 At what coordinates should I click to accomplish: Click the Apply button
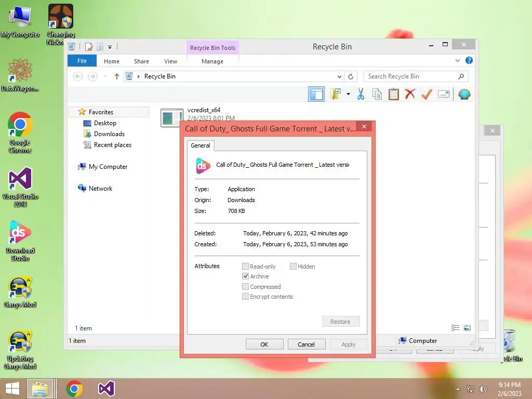pos(349,344)
